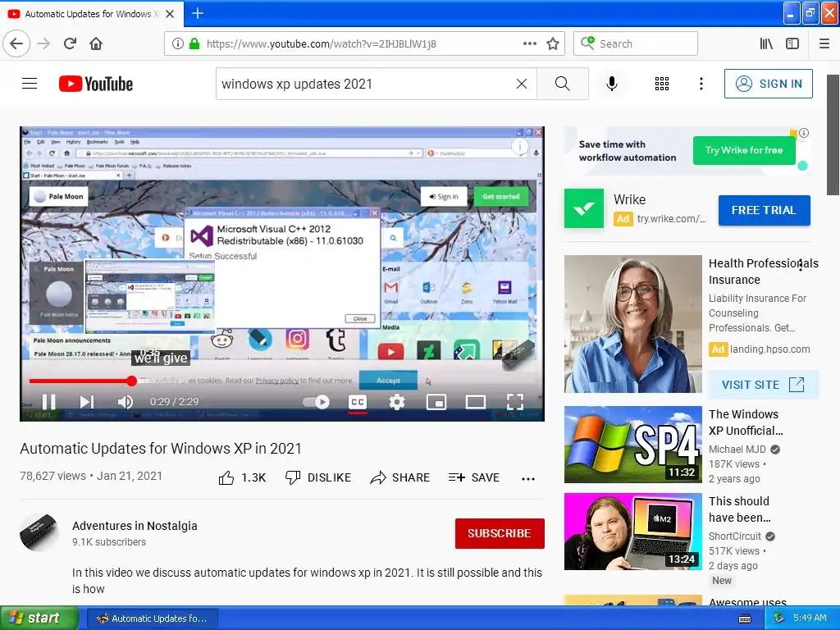Screen dimensions: 840x630
Task: Enter full screen mode
Action: pos(515,402)
